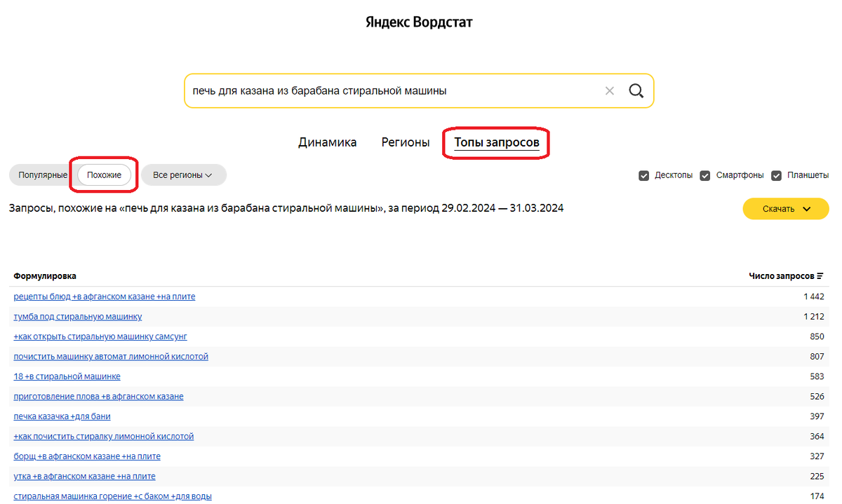Image resolution: width=842 pixels, height=504 pixels.
Task: Select the count value 850
Action: pyautogui.click(x=817, y=337)
